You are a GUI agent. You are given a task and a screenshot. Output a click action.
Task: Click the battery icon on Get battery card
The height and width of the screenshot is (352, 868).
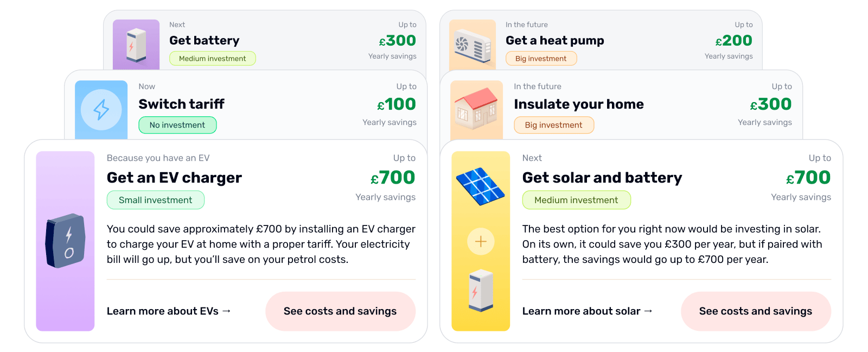click(136, 45)
